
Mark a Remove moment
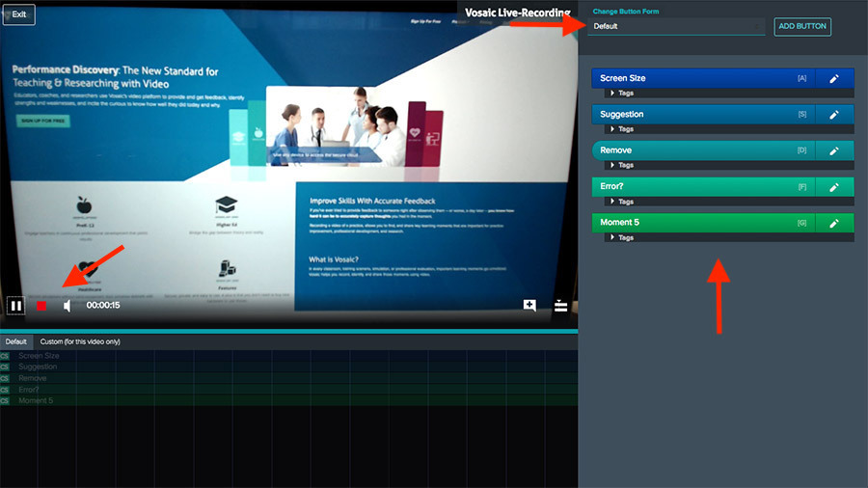click(x=703, y=150)
